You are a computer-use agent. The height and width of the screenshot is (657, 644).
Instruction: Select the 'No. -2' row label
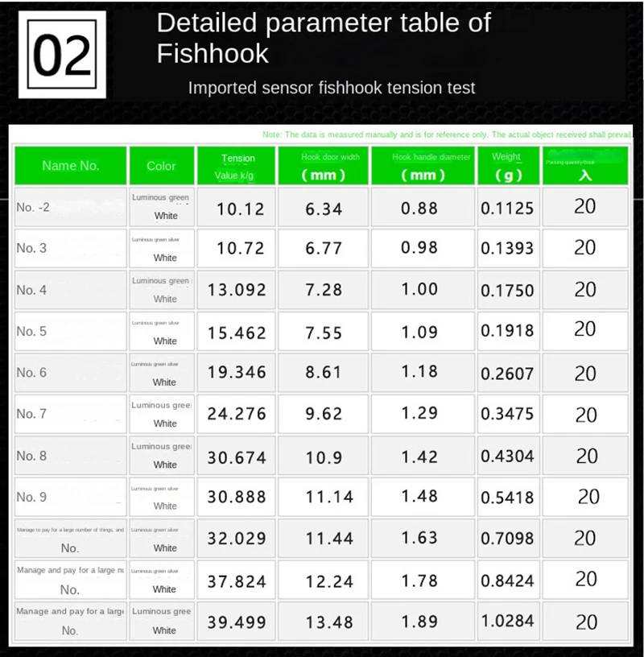(x=71, y=208)
